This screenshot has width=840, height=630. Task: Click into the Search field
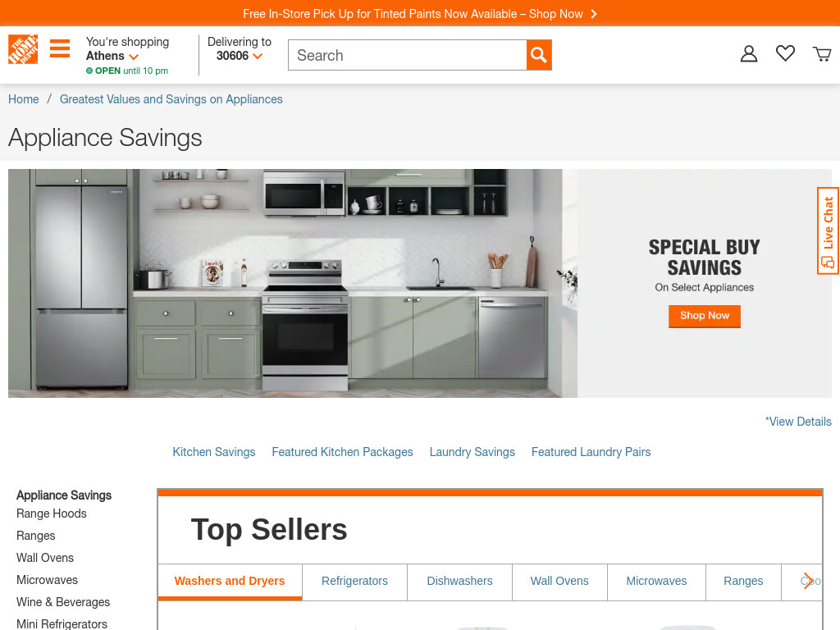[407, 55]
